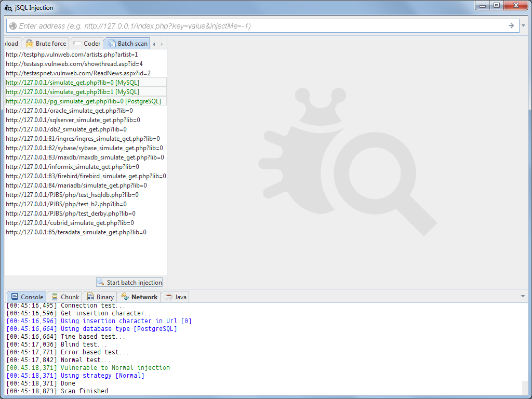Viewport: 532px width, 399px height.
Task: Click 'Using database type [PostgreSQL]' console line
Action: tap(91, 329)
